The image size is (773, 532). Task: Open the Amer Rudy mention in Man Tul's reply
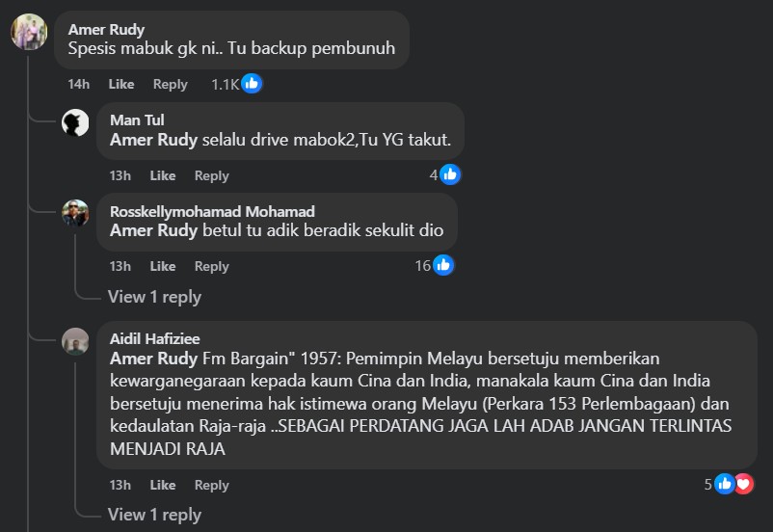154,141
